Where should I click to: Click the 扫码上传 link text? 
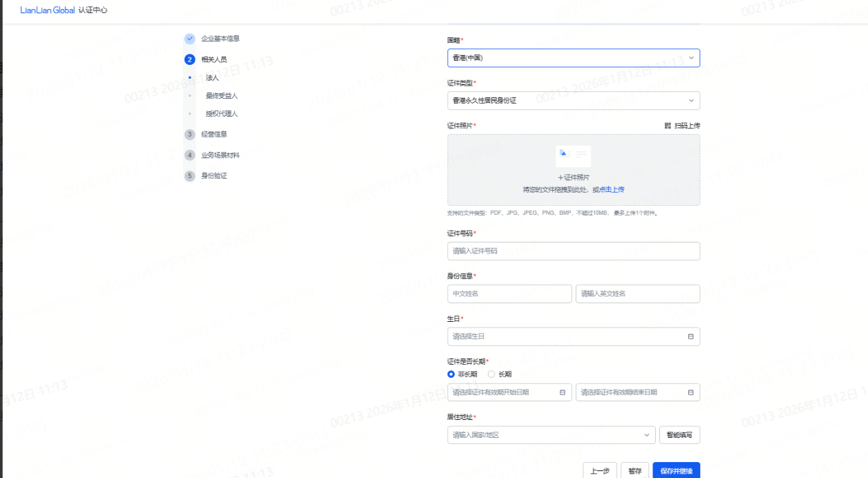[687, 126]
